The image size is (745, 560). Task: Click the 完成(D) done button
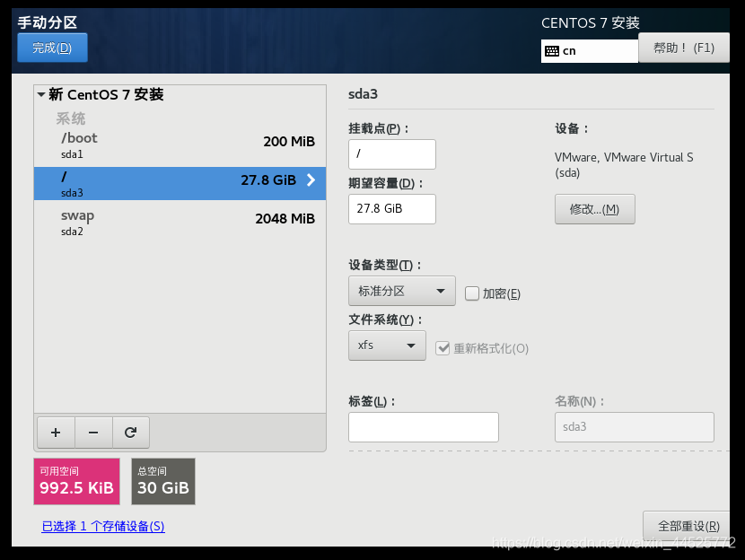coord(52,48)
